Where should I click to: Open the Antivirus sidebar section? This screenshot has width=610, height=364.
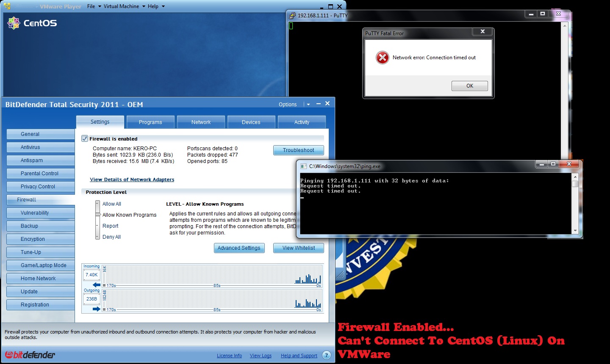point(41,147)
